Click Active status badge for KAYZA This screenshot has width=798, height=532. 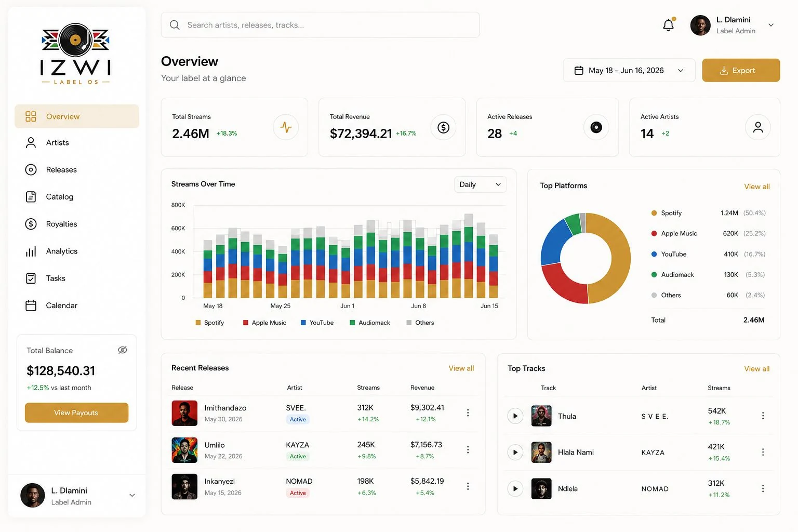coord(298,456)
